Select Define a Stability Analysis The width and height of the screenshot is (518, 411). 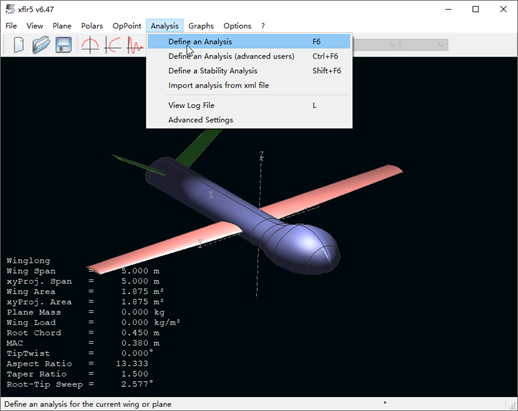(249, 71)
